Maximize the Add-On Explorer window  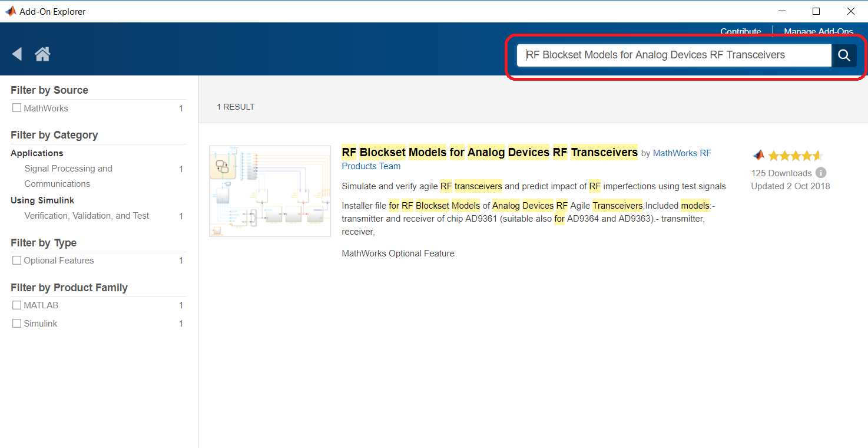coord(816,11)
